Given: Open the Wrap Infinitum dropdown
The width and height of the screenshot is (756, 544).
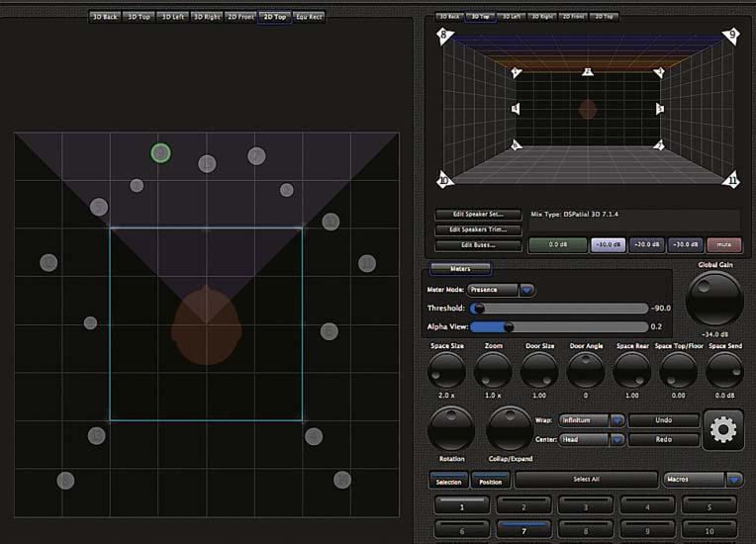Looking at the screenshot, I should (592, 420).
